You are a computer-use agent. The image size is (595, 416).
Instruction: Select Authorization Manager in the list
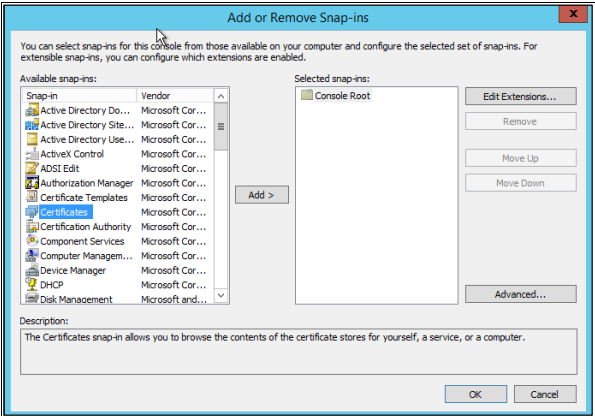pos(87,183)
